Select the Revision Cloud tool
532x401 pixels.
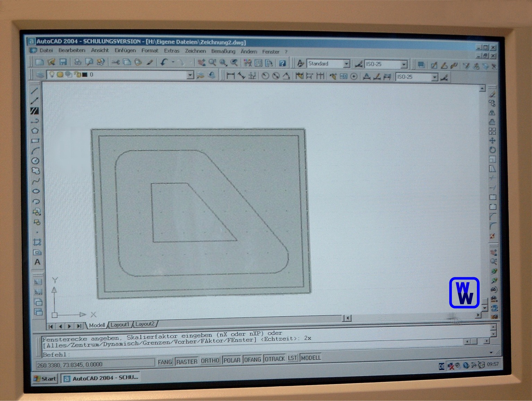[36, 171]
